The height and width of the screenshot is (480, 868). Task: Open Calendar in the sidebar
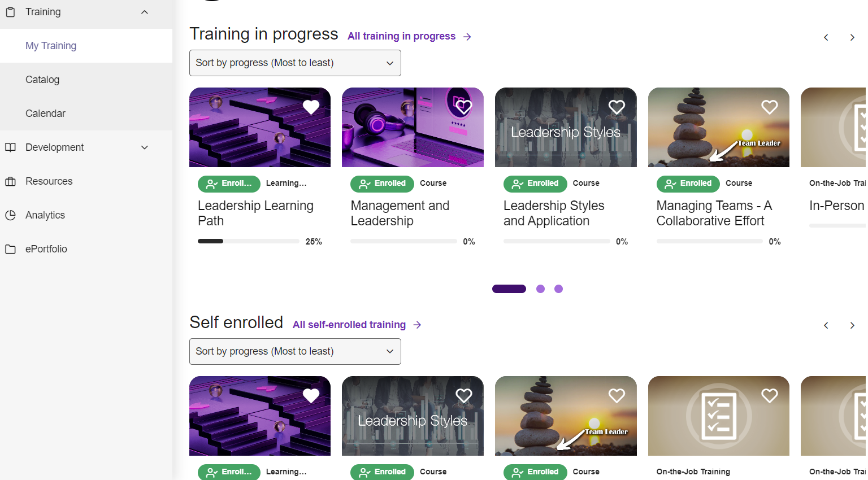(45, 114)
